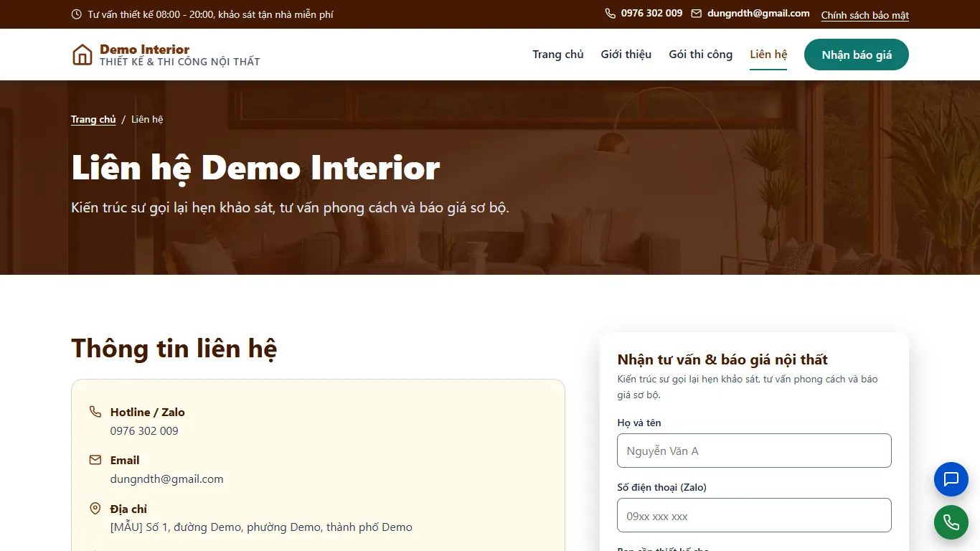
Task: Click the Nhận tư vấn & báo giá nội thất heading
Action: 722,359
